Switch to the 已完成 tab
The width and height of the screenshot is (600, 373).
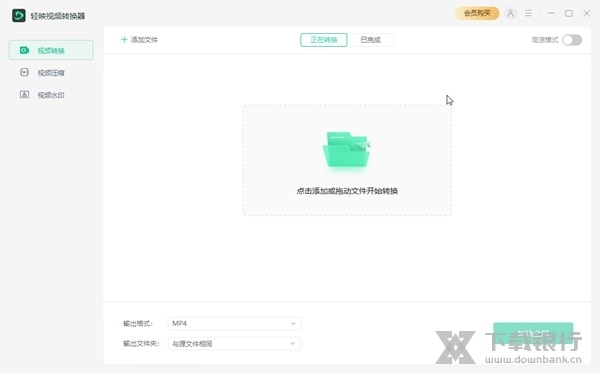point(370,40)
